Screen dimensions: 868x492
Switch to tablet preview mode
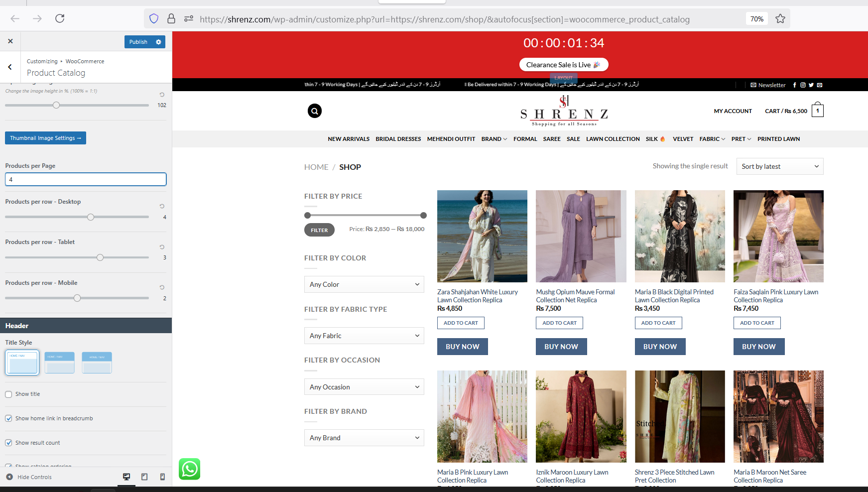(144, 477)
